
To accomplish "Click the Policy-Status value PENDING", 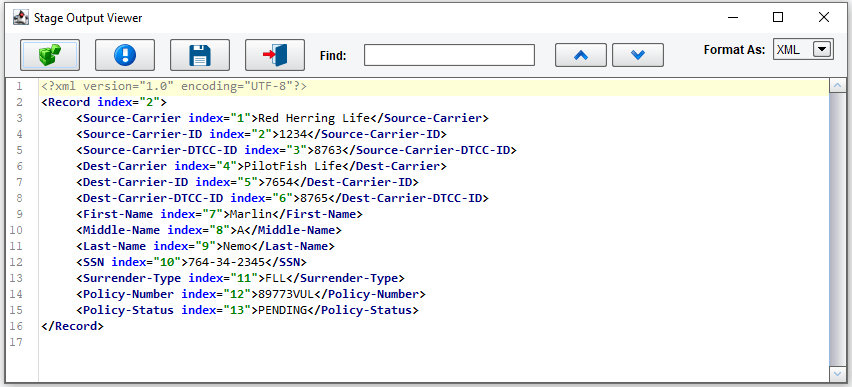I will (x=282, y=310).
